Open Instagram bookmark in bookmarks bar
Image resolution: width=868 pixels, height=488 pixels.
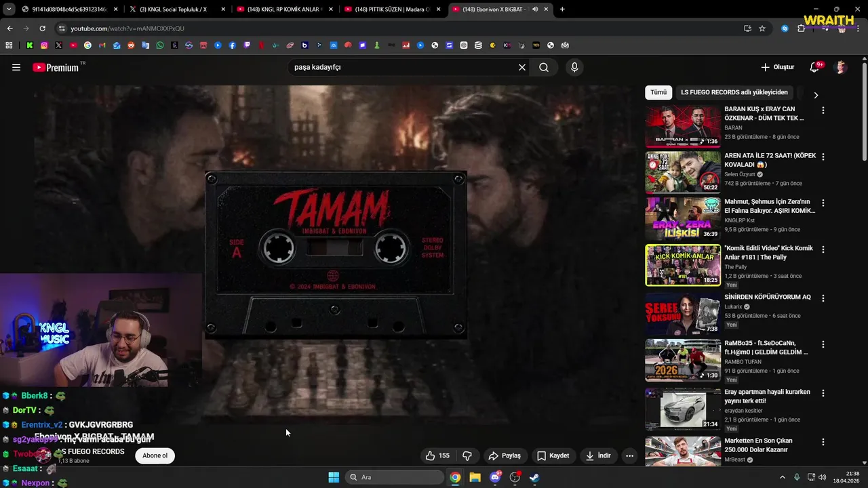click(x=44, y=45)
